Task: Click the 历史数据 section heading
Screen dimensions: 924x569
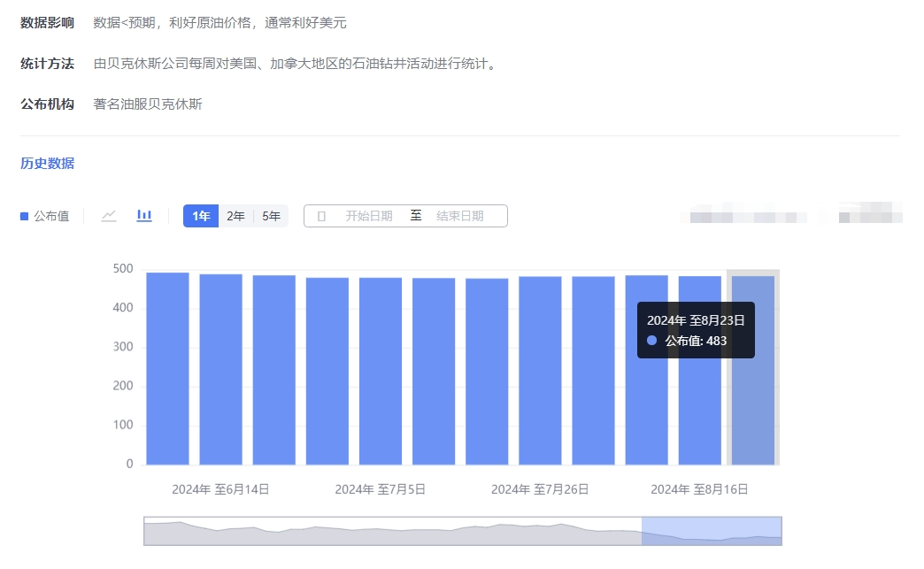Action: (47, 163)
